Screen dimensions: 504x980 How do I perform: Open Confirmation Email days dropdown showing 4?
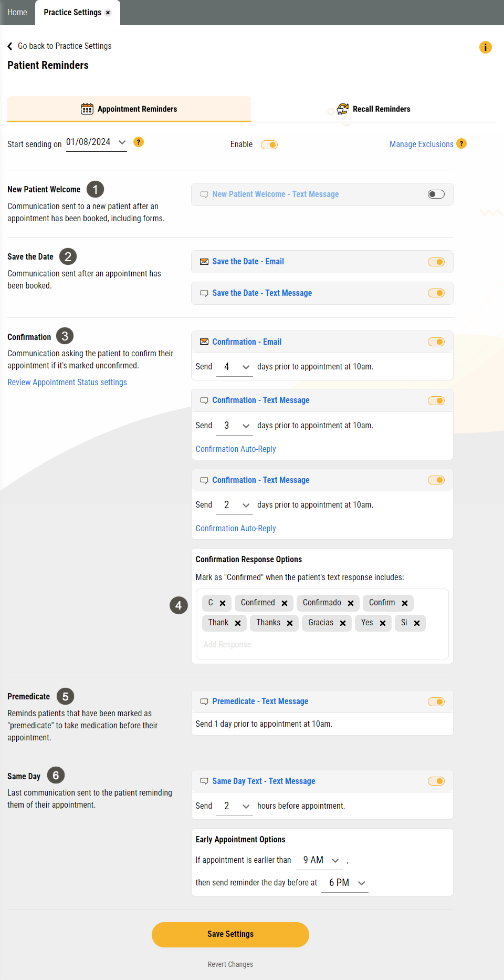(235, 367)
